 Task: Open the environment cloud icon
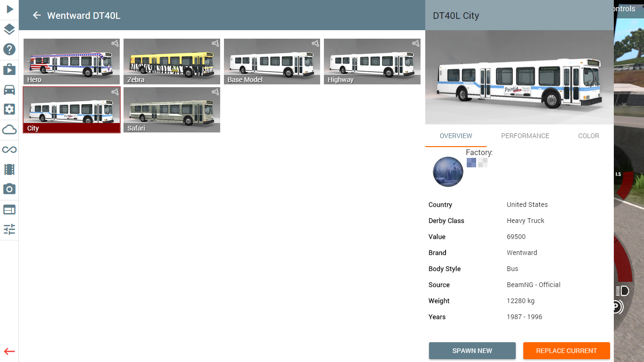point(9,129)
